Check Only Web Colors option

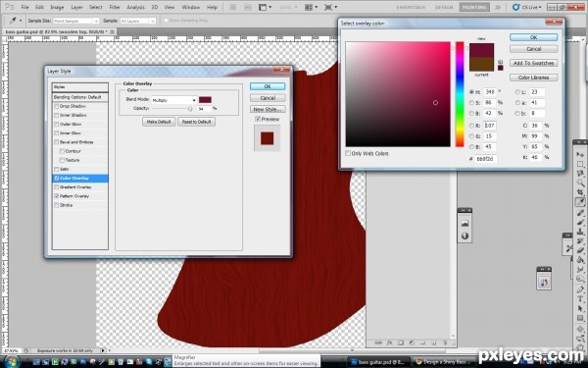coord(348,153)
